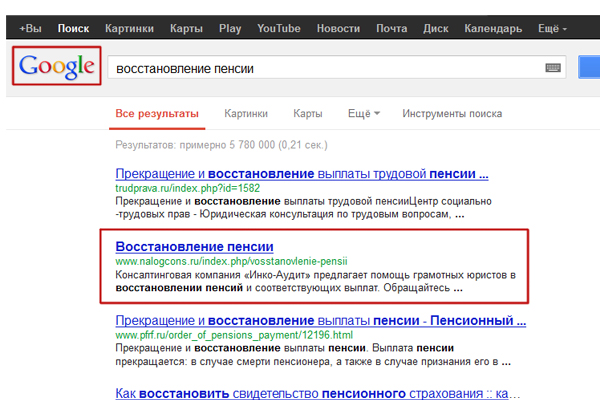Open 'Инструменты поиска'
The image size is (600, 400).
click(452, 114)
